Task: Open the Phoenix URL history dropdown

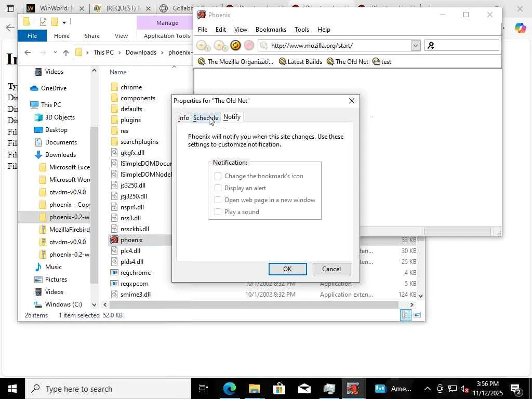Action: [416, 45]
